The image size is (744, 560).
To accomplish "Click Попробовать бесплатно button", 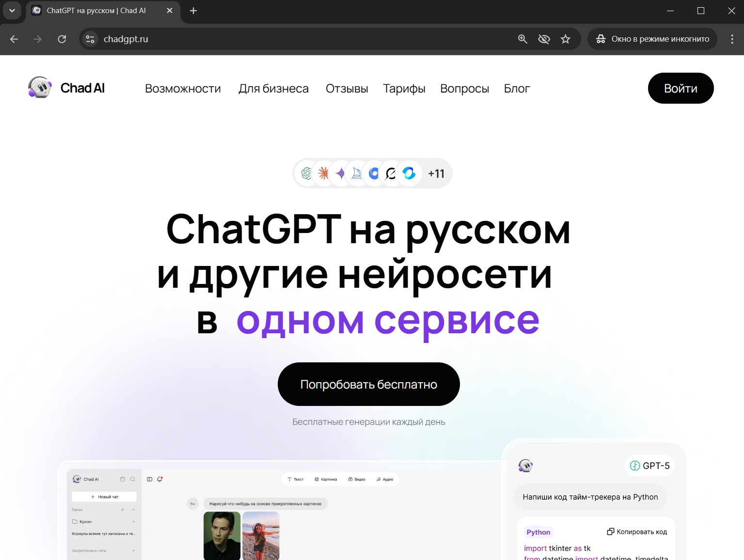I will 369,384.
